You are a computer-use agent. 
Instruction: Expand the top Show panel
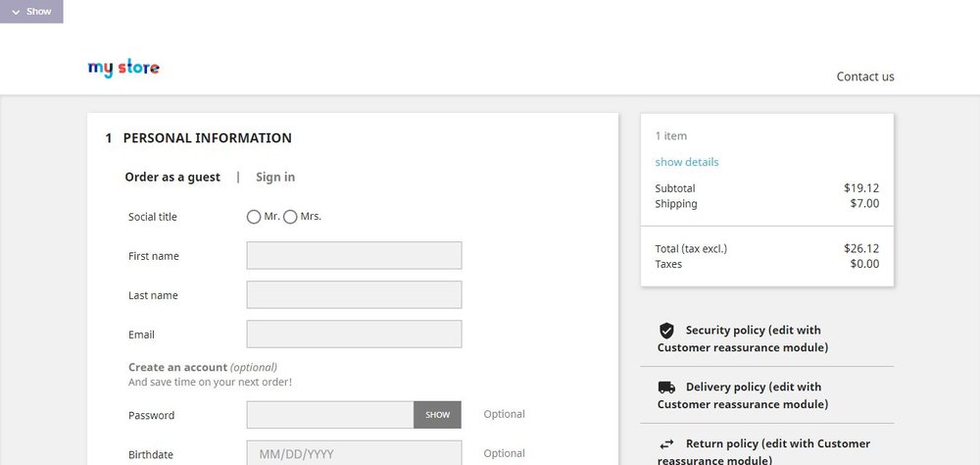pyautogui.click(x=31, y=11)
